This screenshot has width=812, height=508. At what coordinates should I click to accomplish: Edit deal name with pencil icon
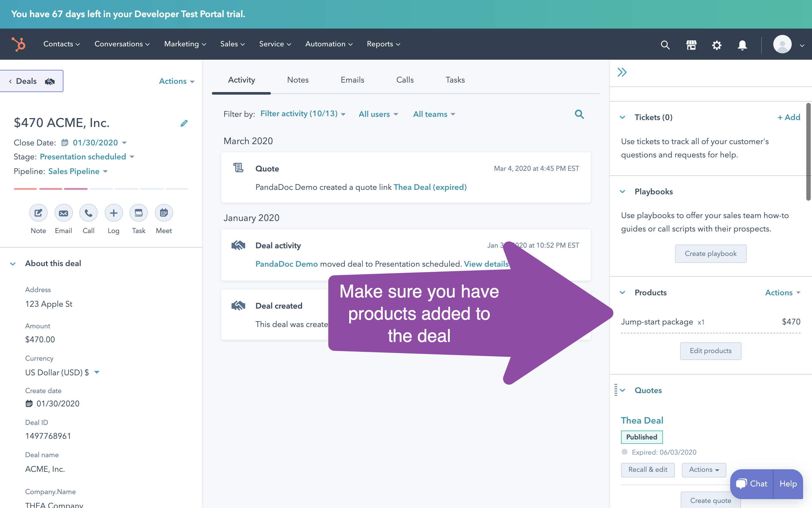tap(184, 123)
